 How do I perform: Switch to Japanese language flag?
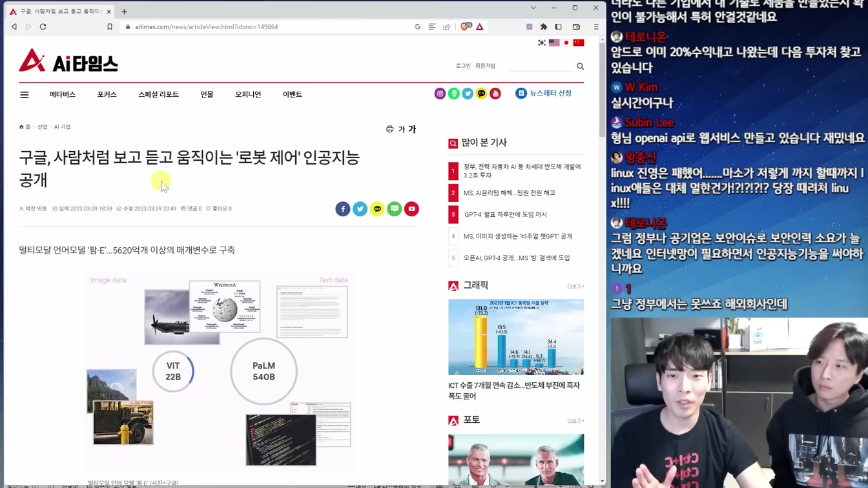click(566, 43)
